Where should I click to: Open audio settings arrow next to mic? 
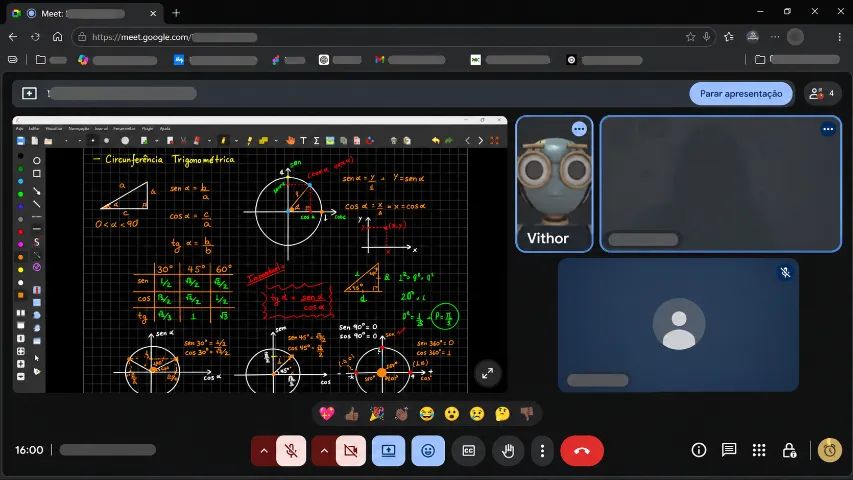tap(264, 451)
